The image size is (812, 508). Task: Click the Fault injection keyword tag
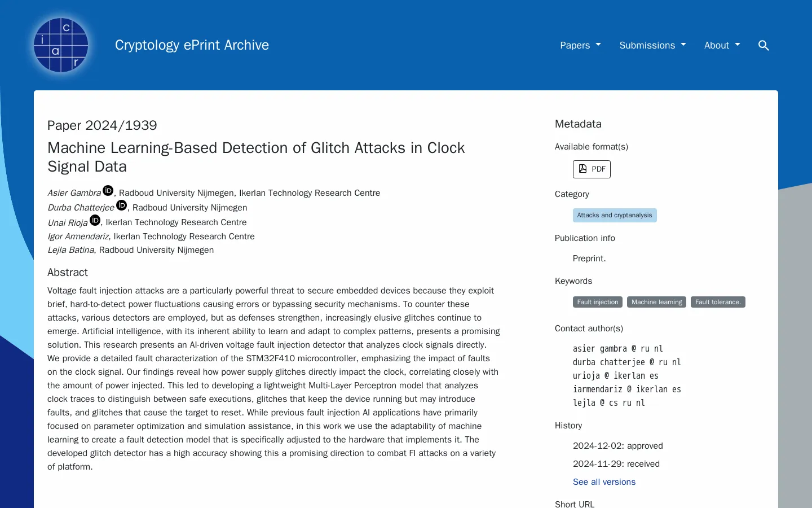pos(598,302)
